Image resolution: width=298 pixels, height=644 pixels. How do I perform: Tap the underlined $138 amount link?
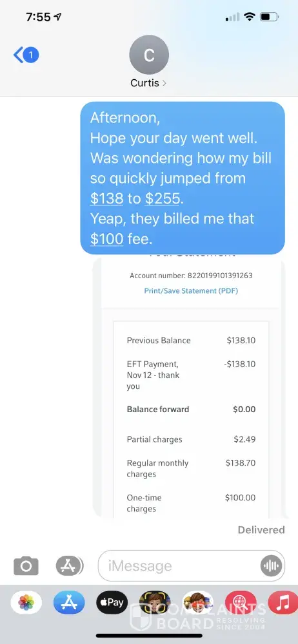106,198
